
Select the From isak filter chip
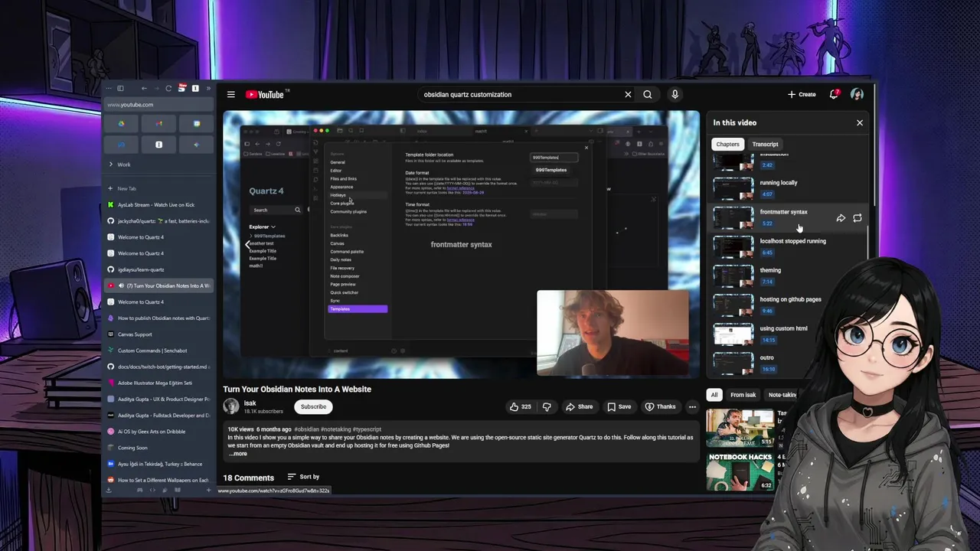pyautogui.click(x=743, y=395)
